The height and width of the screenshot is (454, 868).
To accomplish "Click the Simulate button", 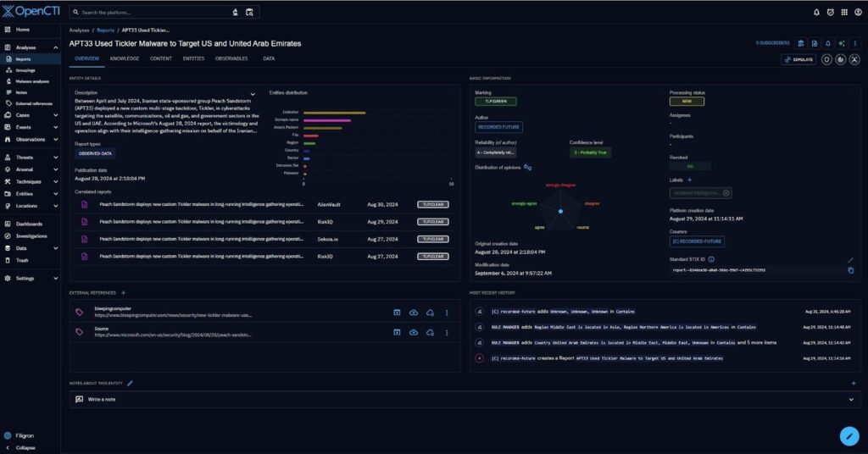I will pyautogui.click(x=798, y=59).
